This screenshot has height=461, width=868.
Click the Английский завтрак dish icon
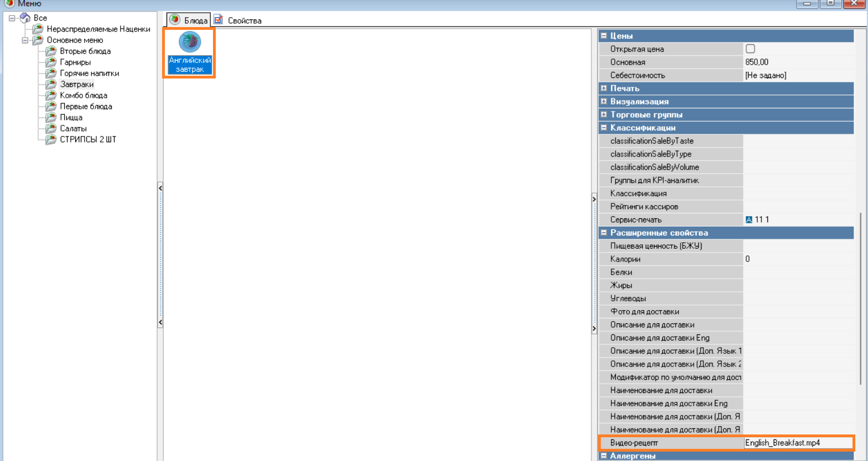[189, 42]
